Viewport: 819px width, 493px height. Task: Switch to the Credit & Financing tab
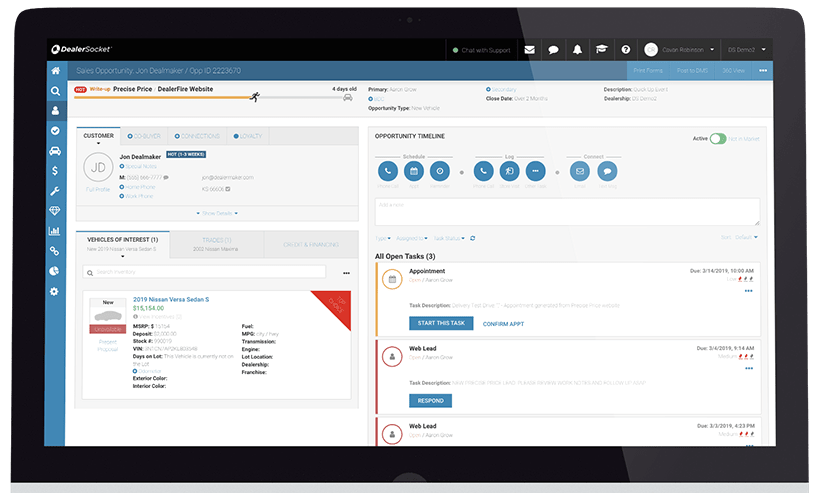point(311,244)
